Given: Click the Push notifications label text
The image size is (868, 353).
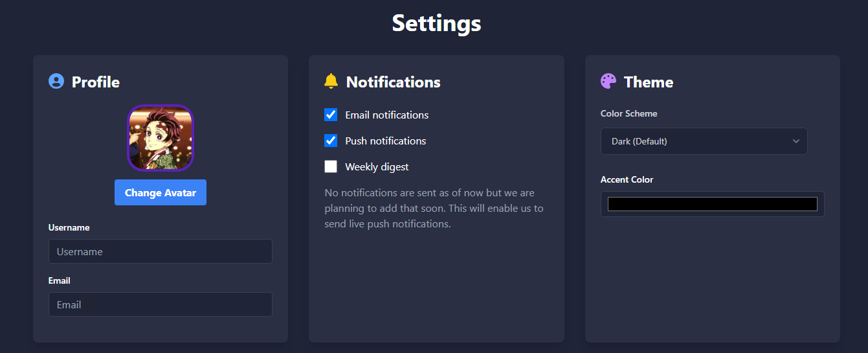Looking at the screenshot, I should click(x=385, y=141).
